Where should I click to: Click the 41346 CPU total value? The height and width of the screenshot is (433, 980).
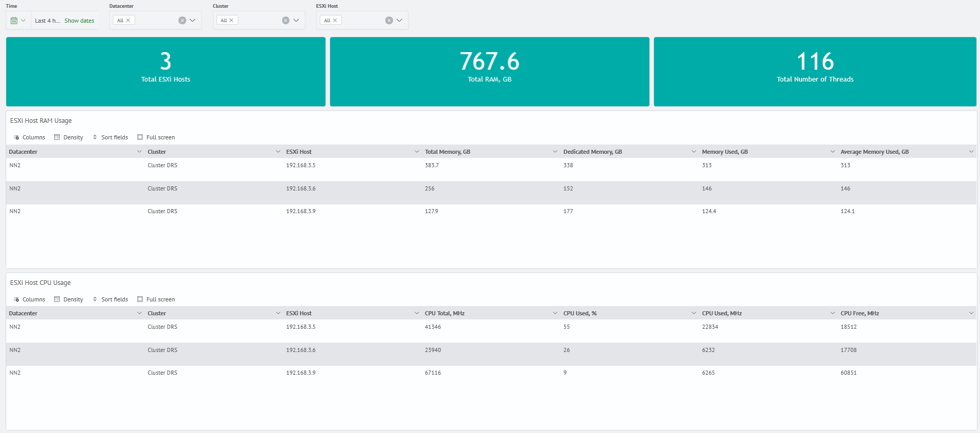coord(433,327)
